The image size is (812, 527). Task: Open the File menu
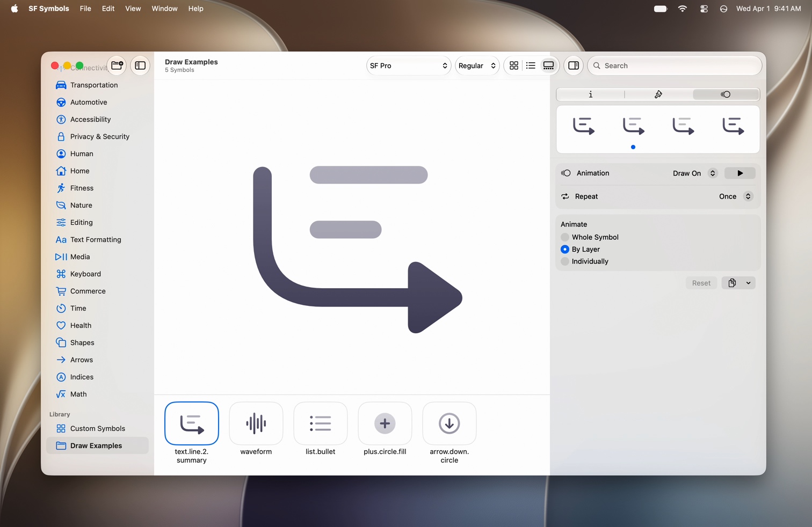(85, 9)
